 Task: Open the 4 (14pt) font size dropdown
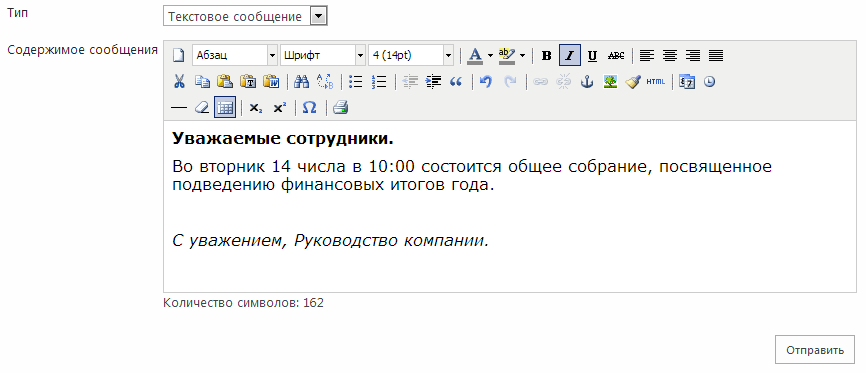tap(411, 55)
